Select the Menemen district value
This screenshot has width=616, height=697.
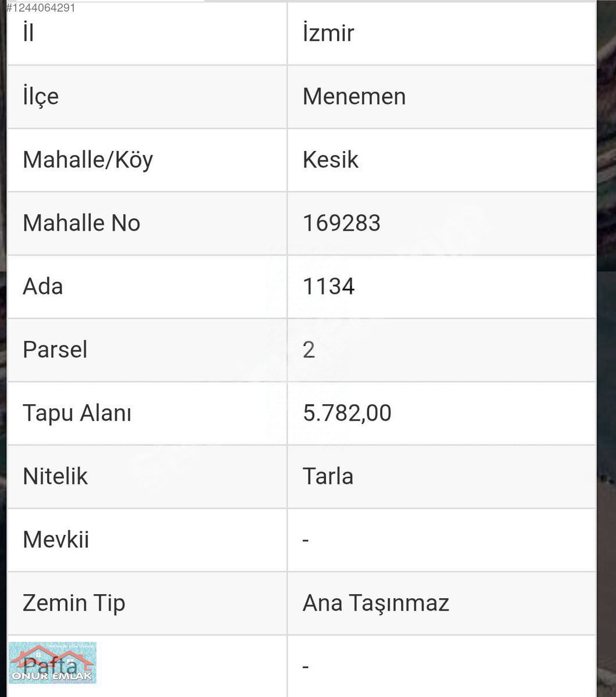tap(354, 96)
